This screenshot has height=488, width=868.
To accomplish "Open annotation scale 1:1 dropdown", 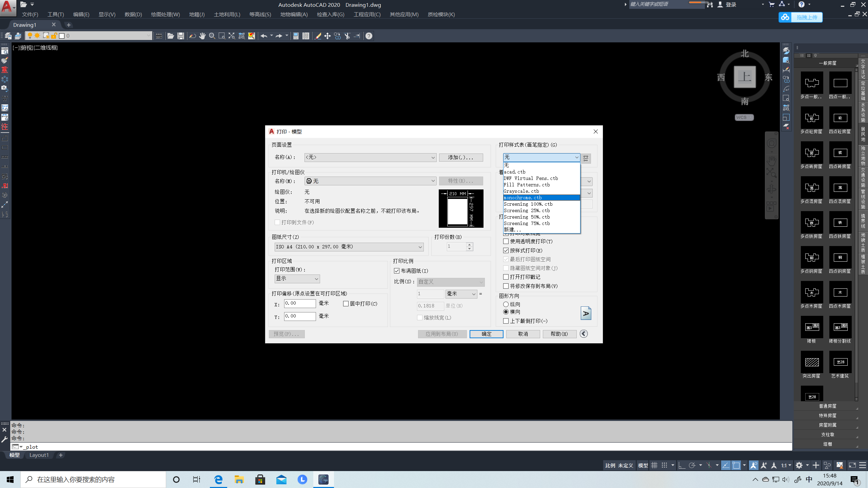I will tap(786, 465).
